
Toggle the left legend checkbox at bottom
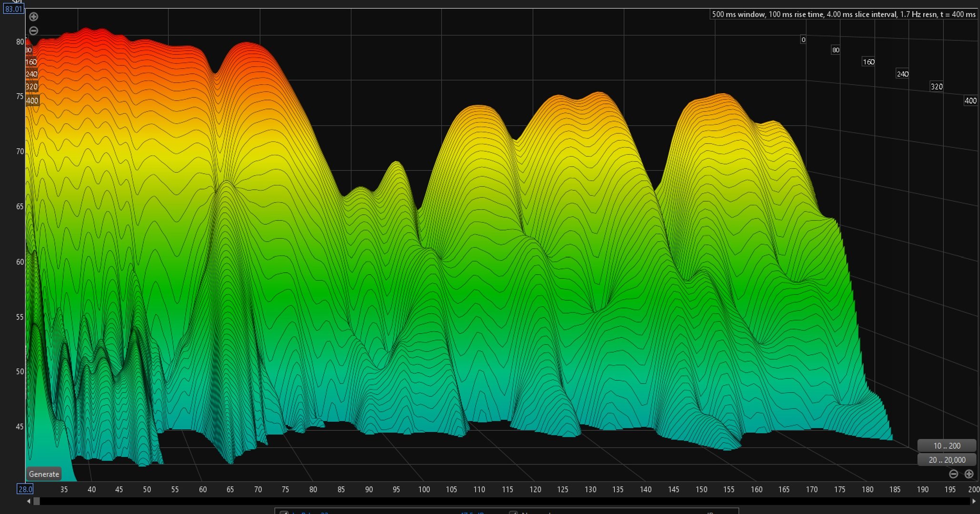point(284,512)
